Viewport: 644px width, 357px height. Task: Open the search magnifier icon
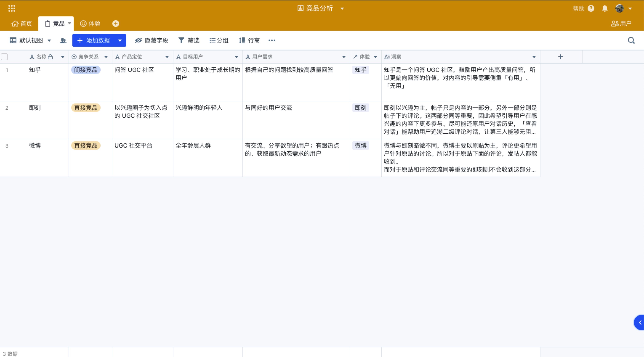(631, 40)
